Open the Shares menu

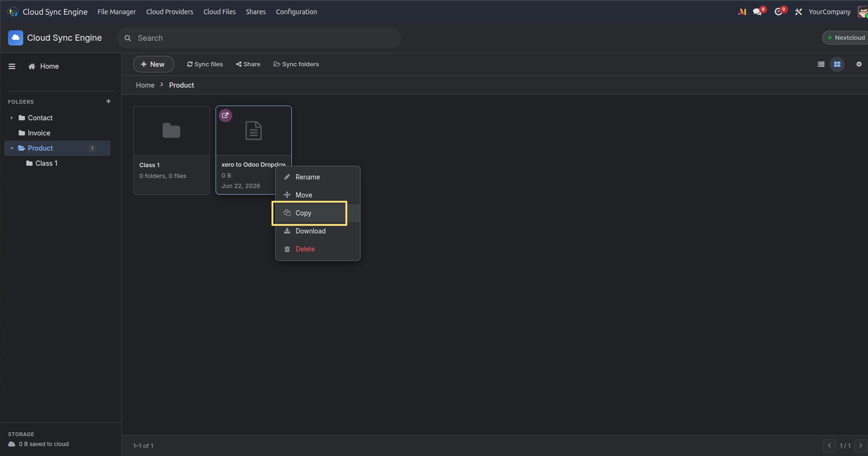pos(256,12)
